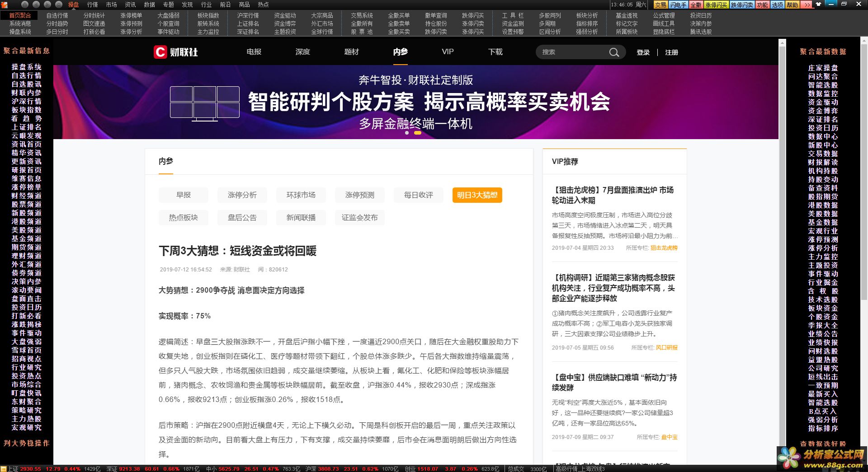Viewport: 868px width, 472px height.
Task: Click the 财联社 logo
Action: click(x=176, y=52)
